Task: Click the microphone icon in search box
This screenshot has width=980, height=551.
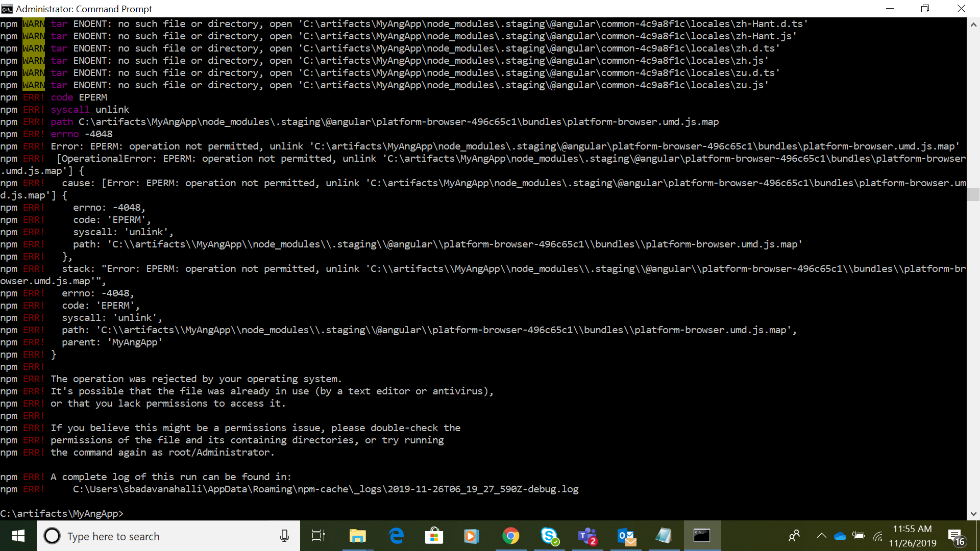Action: pyautogui.click(x=284, y=536)
